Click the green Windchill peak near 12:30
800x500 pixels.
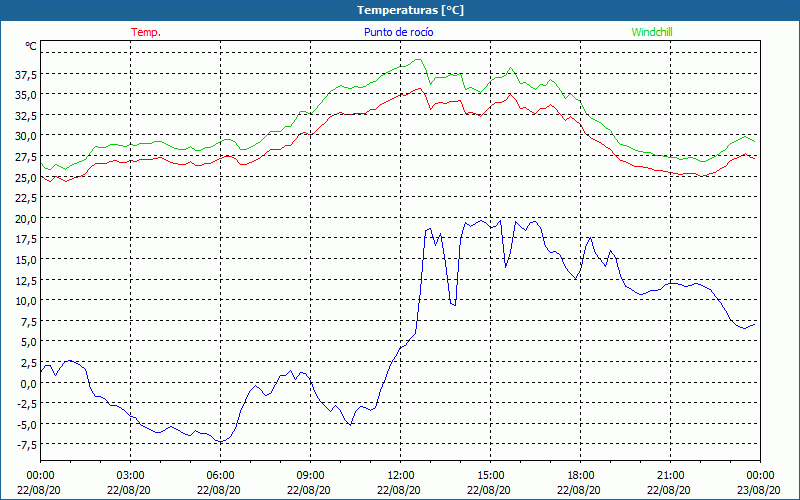tap(419, 59)
